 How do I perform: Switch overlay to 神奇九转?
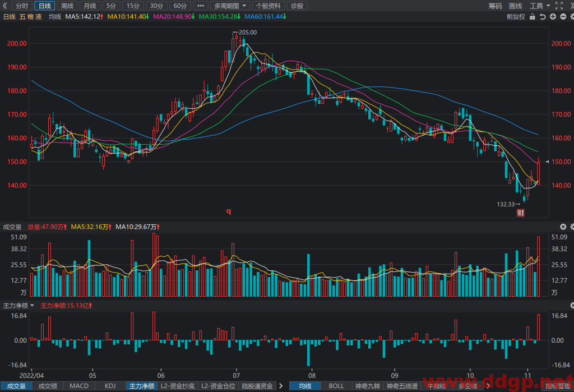[x=368, y=386]
